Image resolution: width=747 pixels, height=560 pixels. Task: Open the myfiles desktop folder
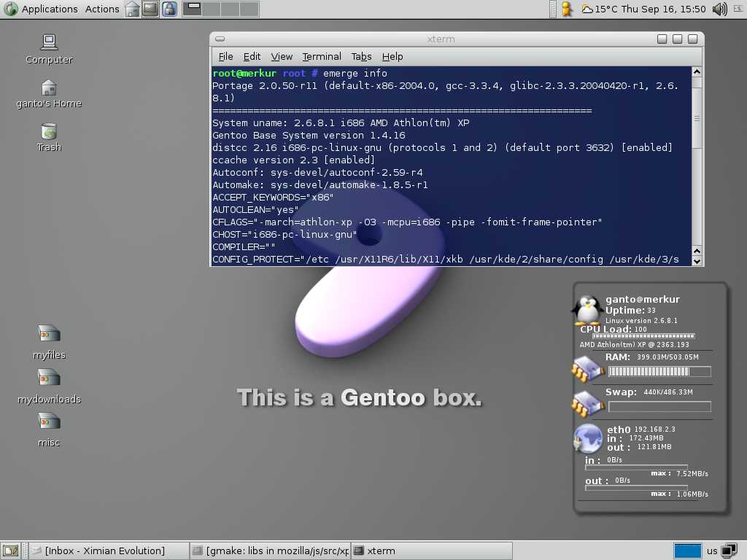pos(49,334)
